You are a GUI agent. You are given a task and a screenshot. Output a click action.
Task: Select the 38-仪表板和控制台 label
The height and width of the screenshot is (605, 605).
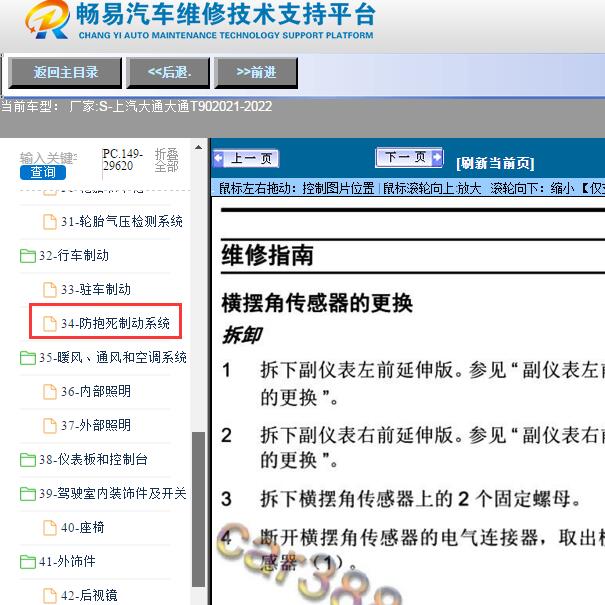[x=93, y=459]
